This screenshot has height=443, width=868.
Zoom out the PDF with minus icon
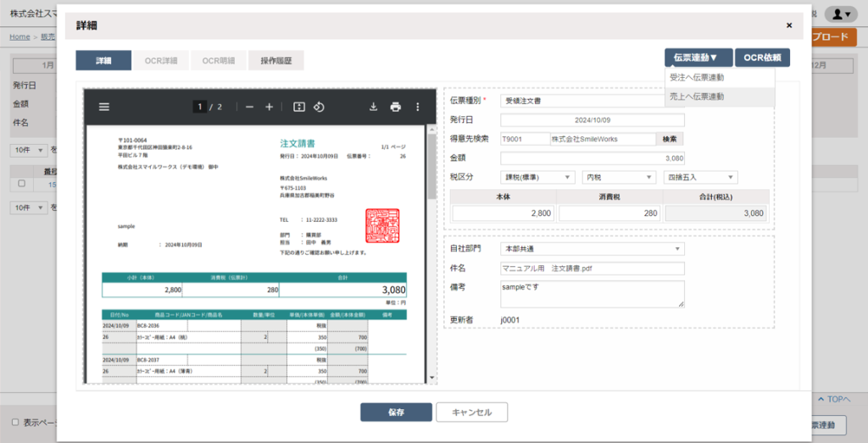(250, 107)
